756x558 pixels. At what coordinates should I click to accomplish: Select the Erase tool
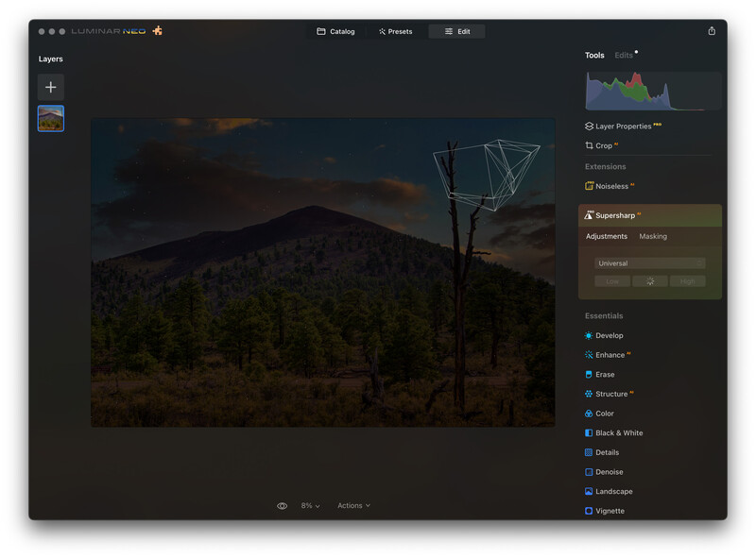point(599,375)
